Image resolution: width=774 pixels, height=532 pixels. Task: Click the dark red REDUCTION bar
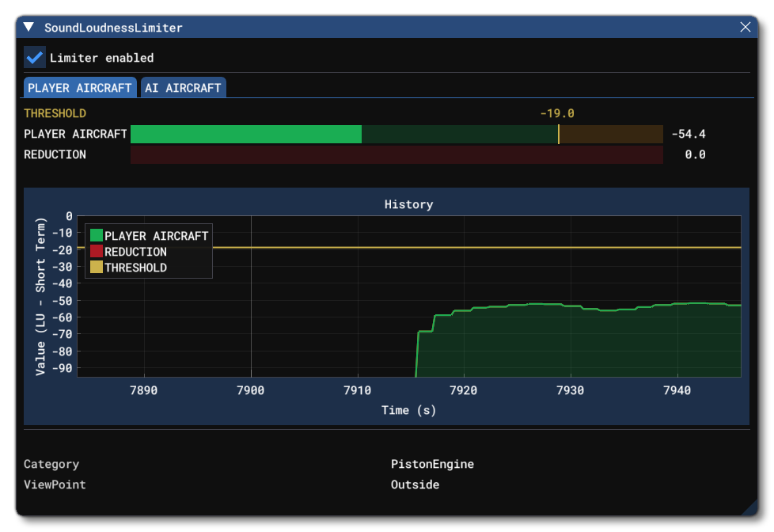[396, 155]
